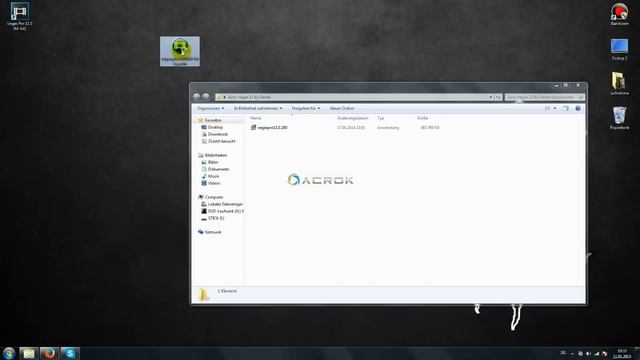Open the Bandicam desktop shortcut

619,14
